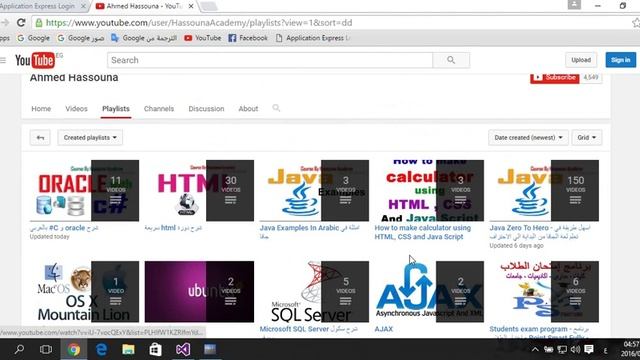Open the Channels tab

[159, 109]
